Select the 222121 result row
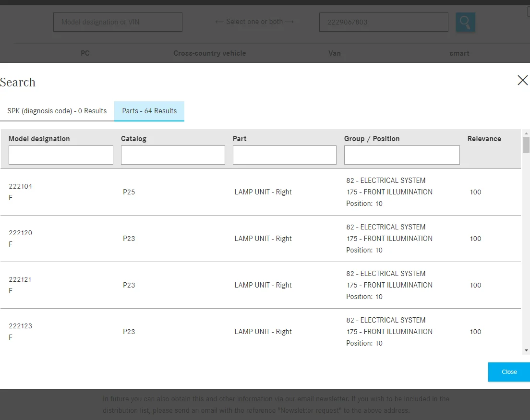Image resolution: width=530 pixels, height=420 pixels. point(260,285)
